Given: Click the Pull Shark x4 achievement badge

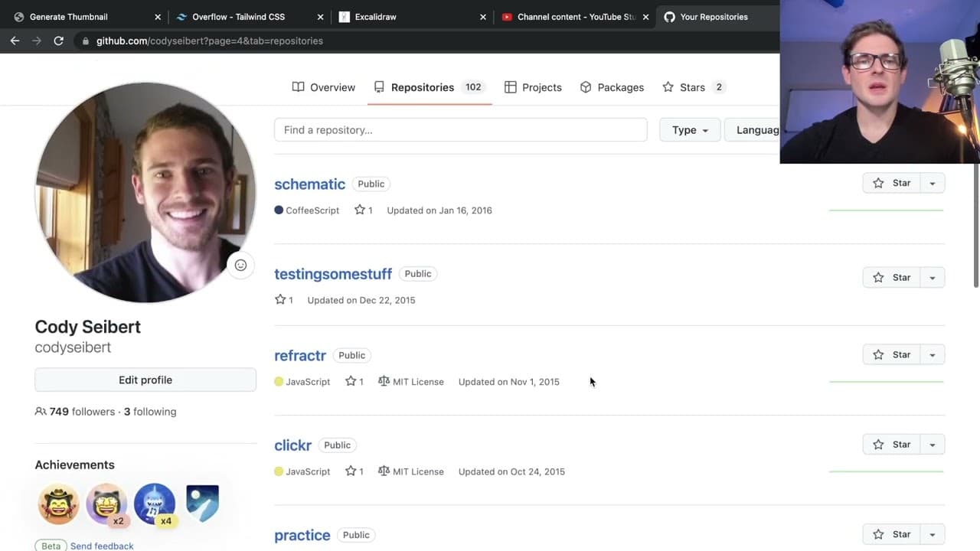Looking at the screenshot, I should tap(155, 504).
